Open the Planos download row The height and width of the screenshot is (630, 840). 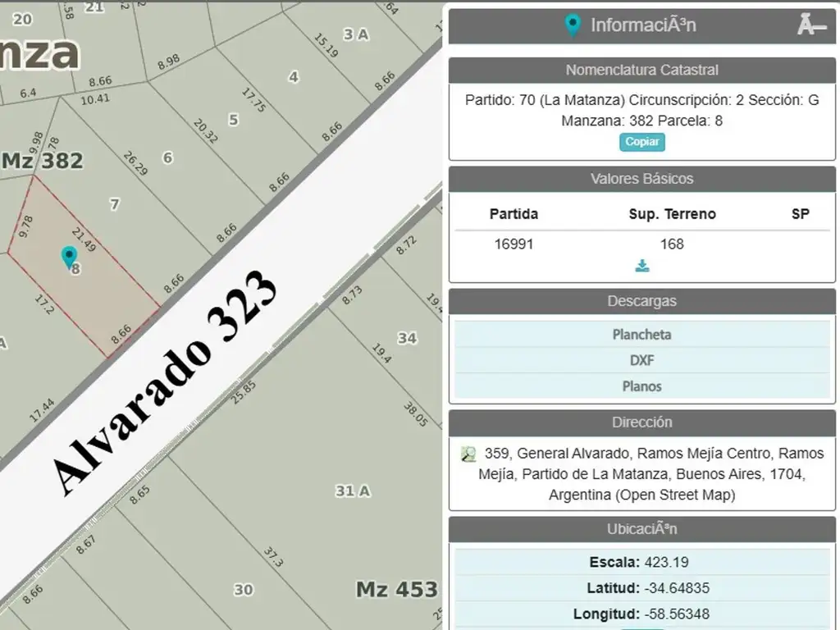(641, 386)
